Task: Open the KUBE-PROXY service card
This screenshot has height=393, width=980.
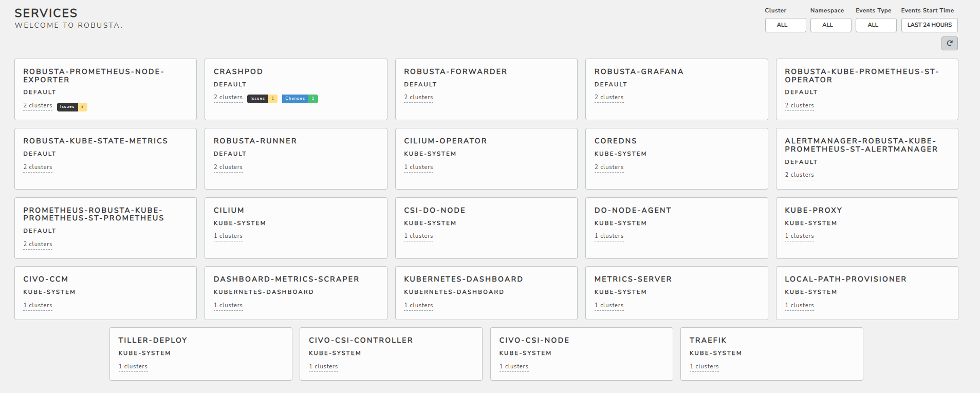Action: pos(866,228)
